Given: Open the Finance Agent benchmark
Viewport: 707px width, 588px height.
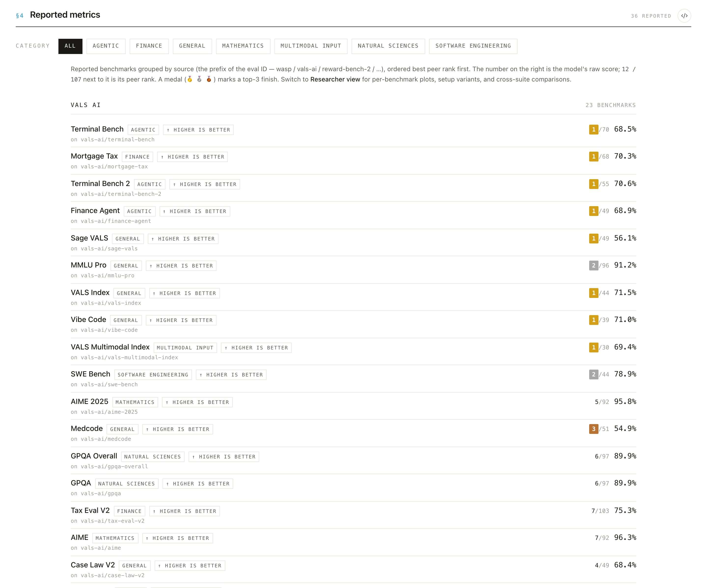Looking at the screenshot, I should pyautogui.click(x=353, y=215).
